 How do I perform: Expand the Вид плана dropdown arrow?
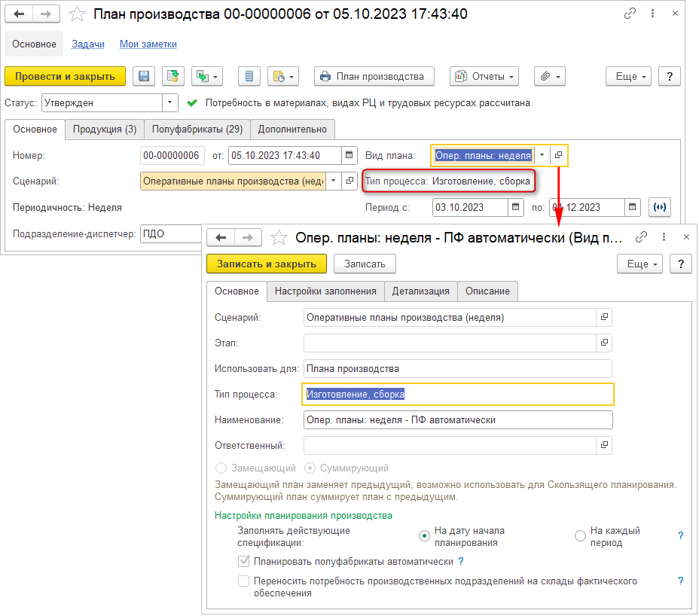(542, 156)
